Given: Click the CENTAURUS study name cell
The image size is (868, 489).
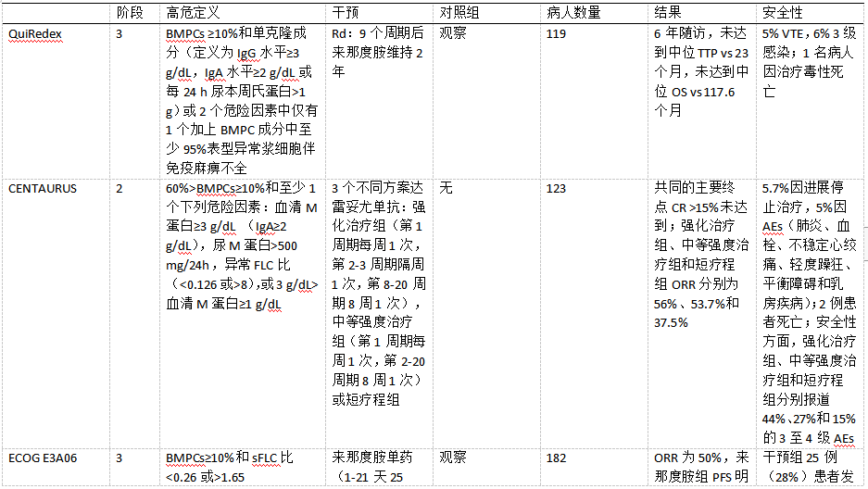Looking at the screenshot, I should coord(43,189).
